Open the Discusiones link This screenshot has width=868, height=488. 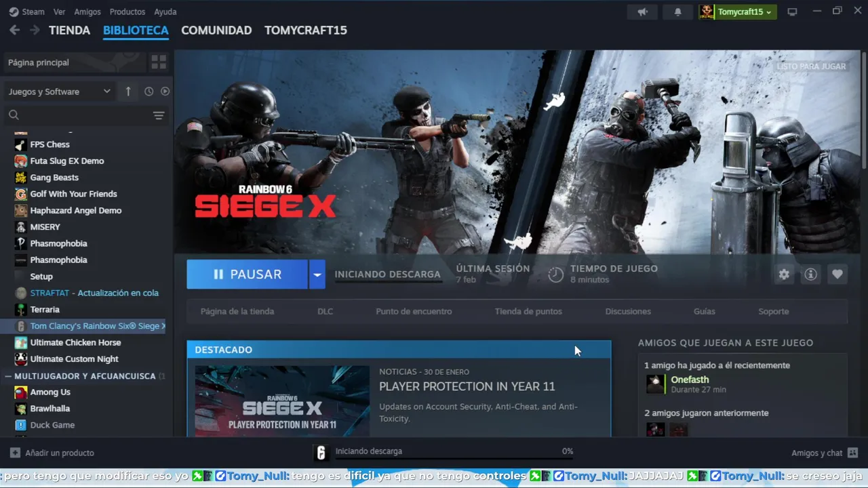tap(628, 311)
